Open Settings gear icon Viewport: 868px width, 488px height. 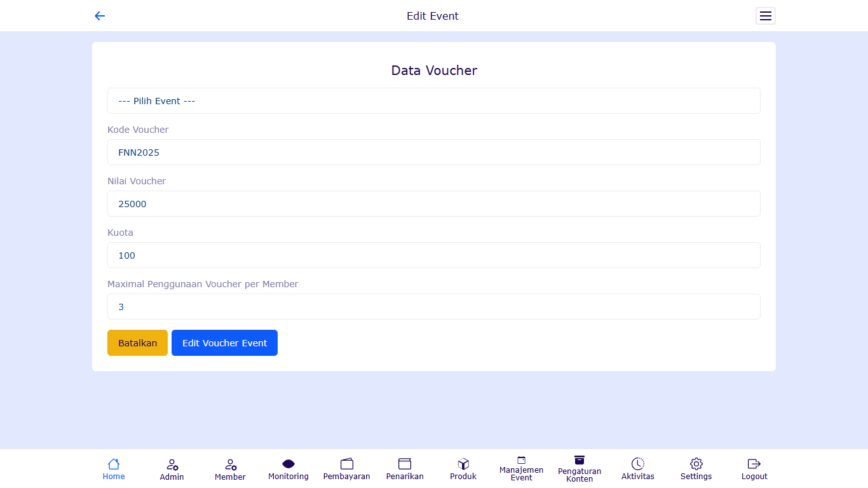point(696,464)
